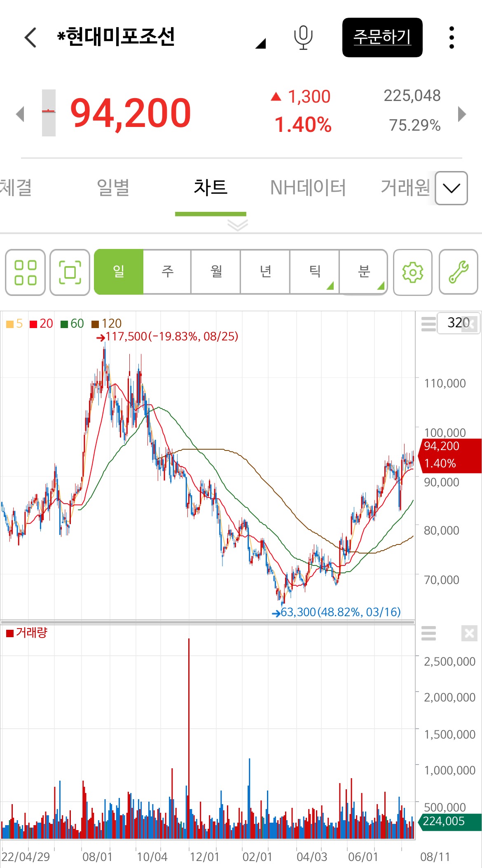
Task: Tap the high marker 117,500 label
Action: click(x=167, y=337)
